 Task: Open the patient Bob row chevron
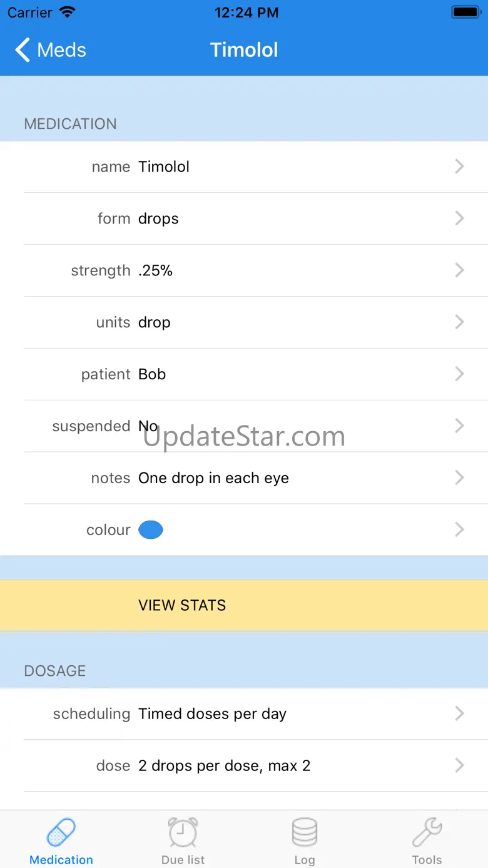coord(460,374)
